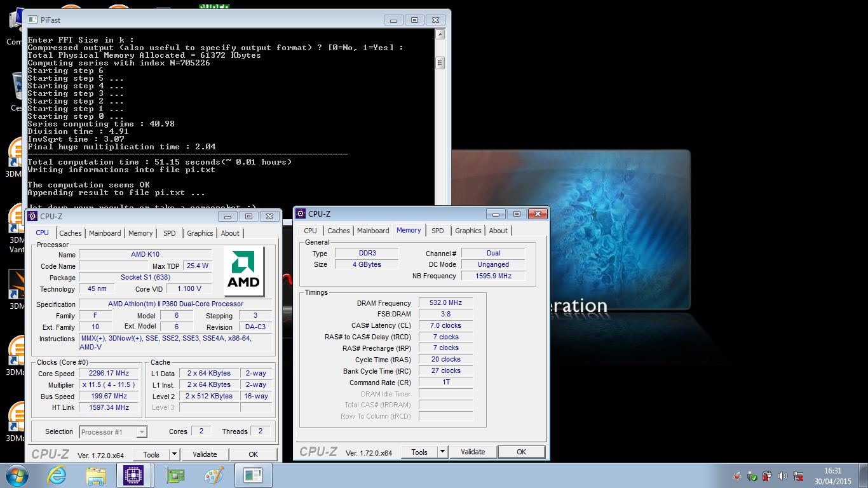Click Validate in the Memory window
This screenshot has width=868, height=488.
coord(473,452)
